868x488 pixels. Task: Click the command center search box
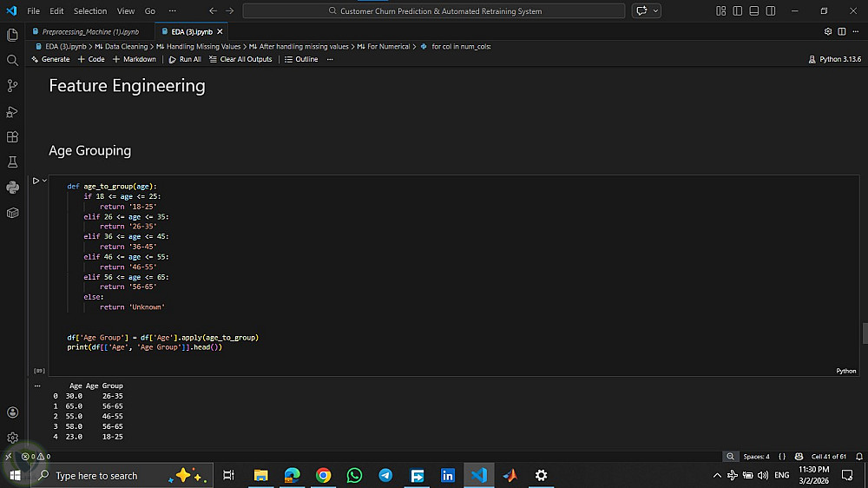(x=434, y=10)
